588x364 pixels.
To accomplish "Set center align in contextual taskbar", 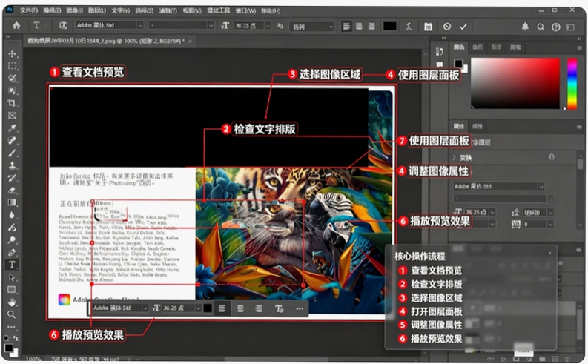I will (240, 308).
